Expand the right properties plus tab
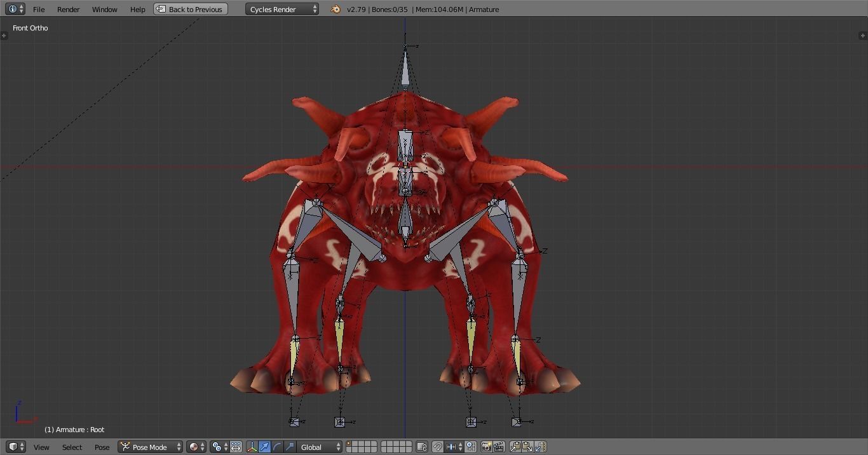The width and height of the screenshot is (868, 455). click(x=863, y=35)
